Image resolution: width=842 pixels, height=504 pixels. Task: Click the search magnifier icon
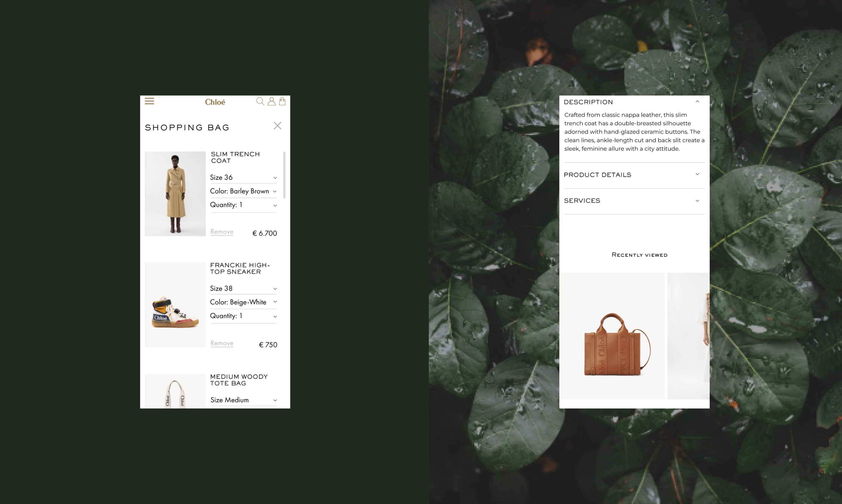(260, 102)
